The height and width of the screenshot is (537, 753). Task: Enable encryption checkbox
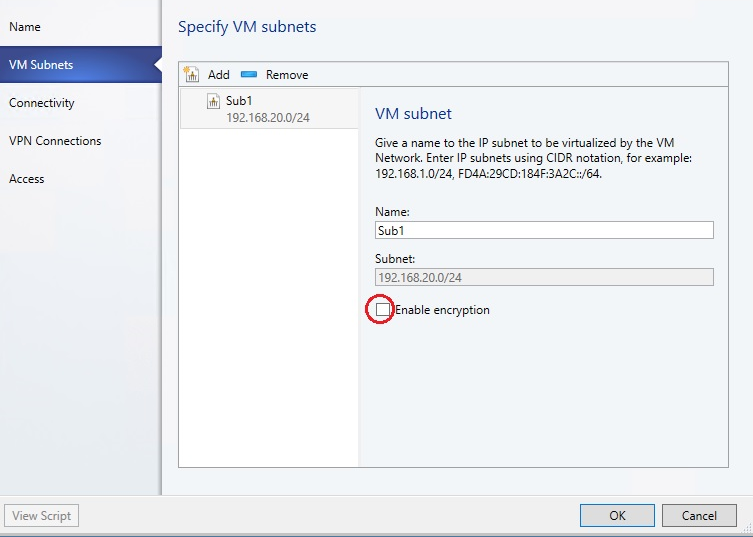(383, 310)
